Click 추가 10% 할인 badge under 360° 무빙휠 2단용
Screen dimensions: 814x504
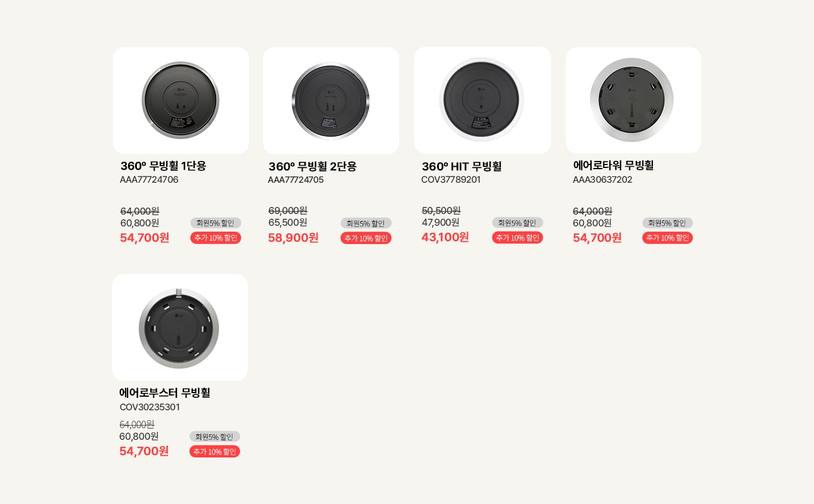(366, 238)
